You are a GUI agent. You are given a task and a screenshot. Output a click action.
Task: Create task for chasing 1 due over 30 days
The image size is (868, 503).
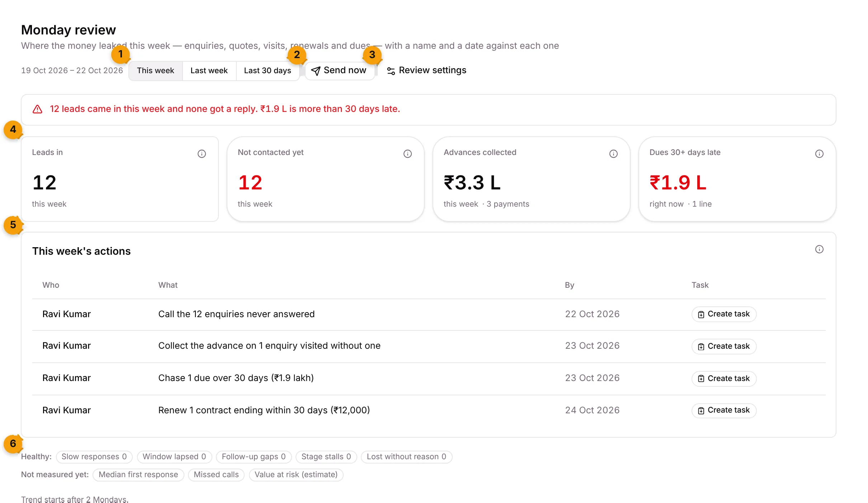[724, 379]
